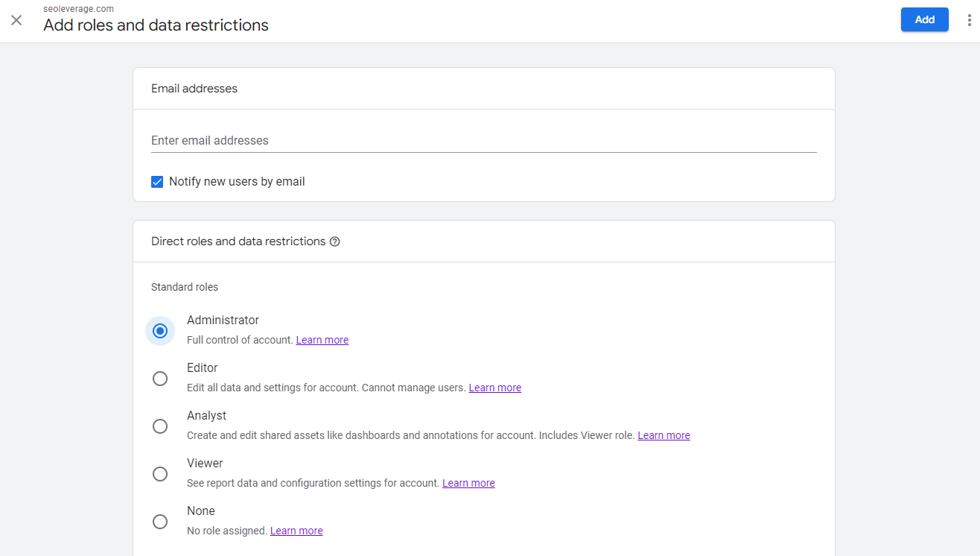Open Learn more link for Administrator role
980x556 pixels.
[x=322, y=340]
